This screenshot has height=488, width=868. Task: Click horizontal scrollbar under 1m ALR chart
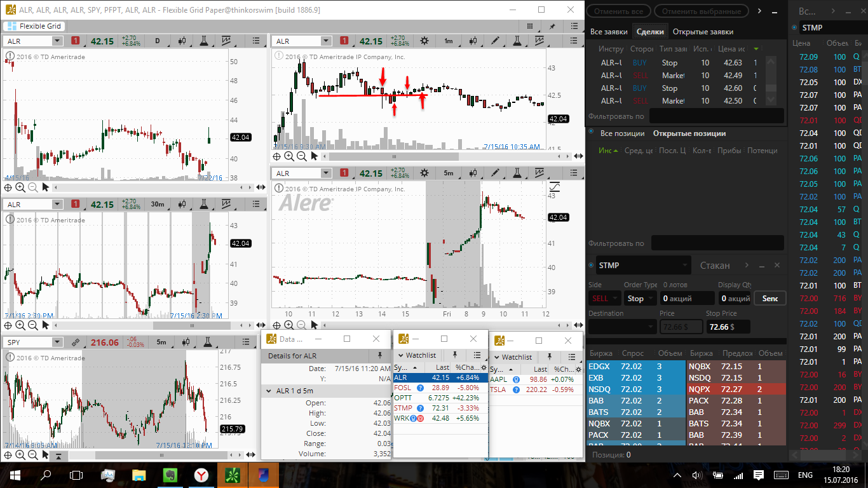[x=393, y=156]
